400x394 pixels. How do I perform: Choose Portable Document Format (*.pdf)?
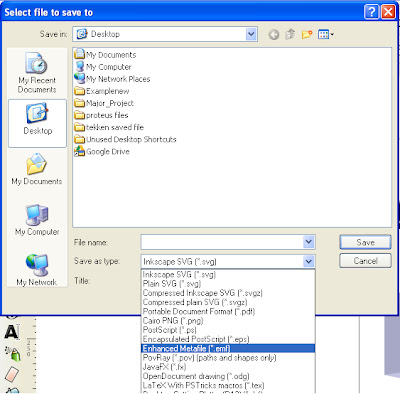[228, 311]
